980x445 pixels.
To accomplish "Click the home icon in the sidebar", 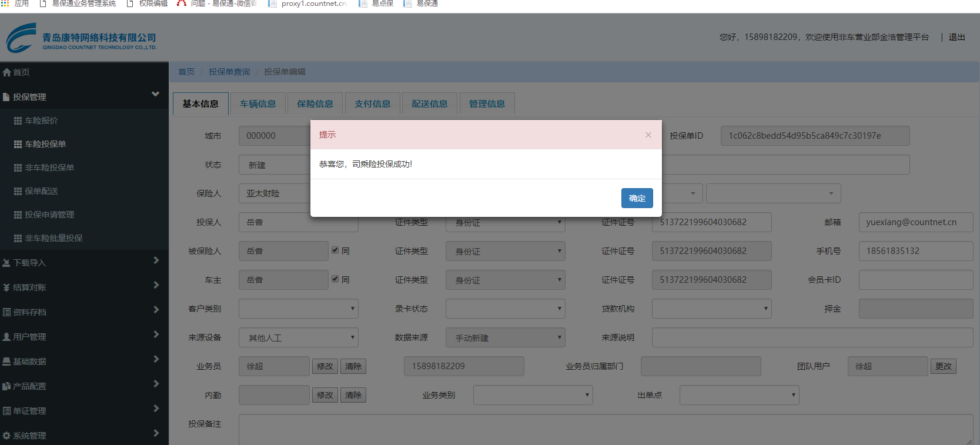I will click(7, 72).
